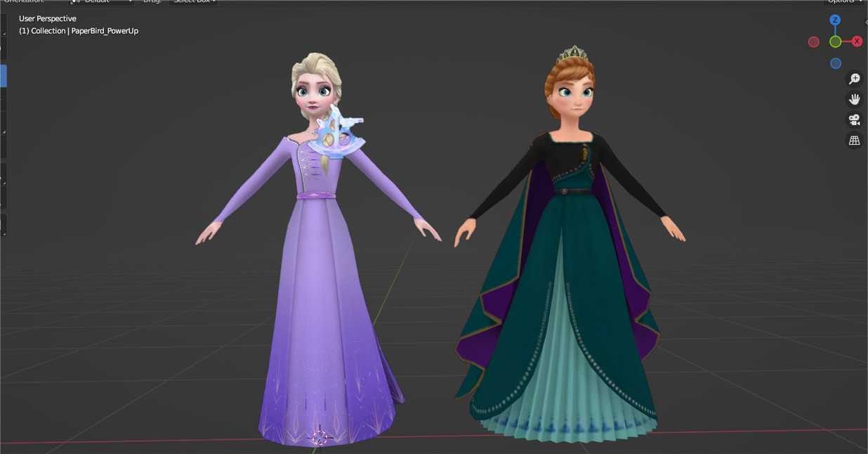The height and width of the screenshot is (454, 868).
Task: Click the hand pan view icon
Action: click(855, 99)
